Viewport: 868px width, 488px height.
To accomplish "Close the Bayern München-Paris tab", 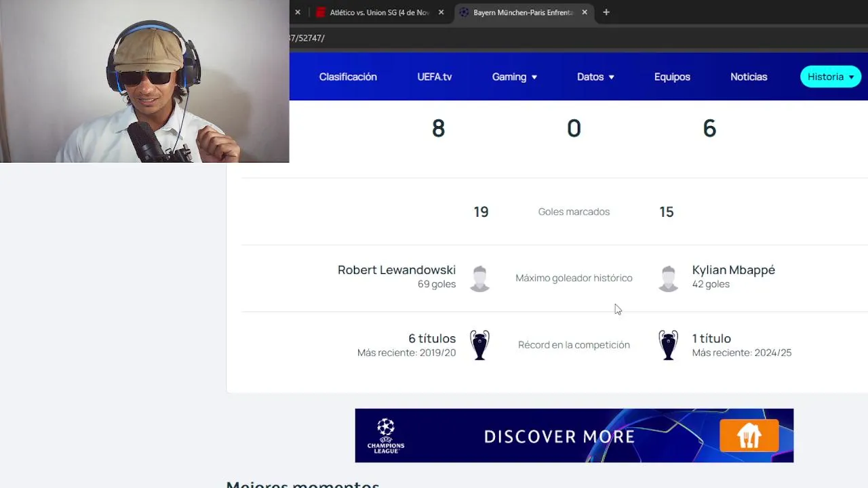I will [x=585, y=12].
